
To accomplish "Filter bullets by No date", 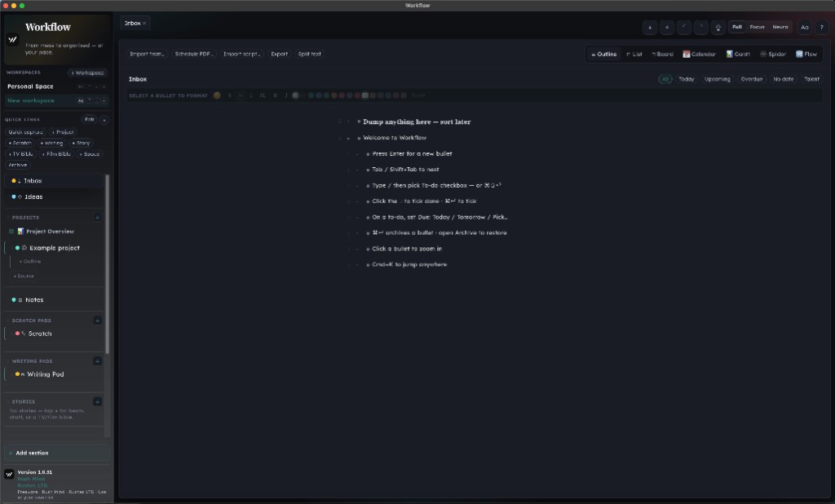I will [x=784, y=79].
